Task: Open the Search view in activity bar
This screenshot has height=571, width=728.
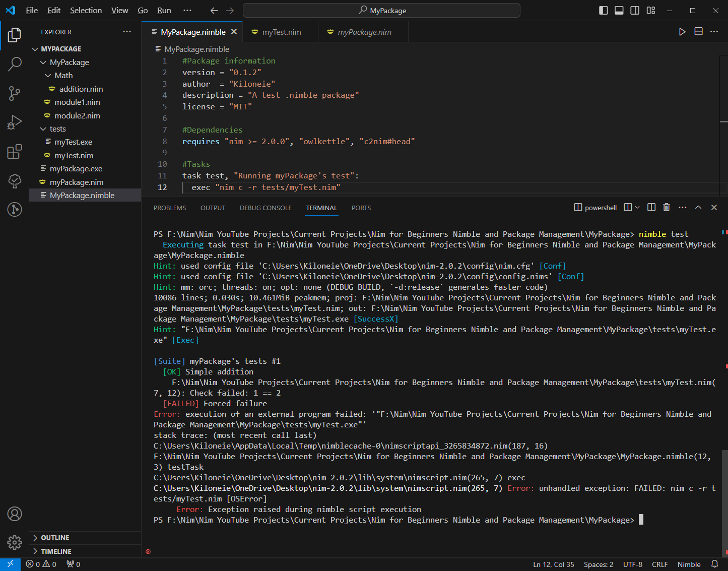Action: pos(15,64)
